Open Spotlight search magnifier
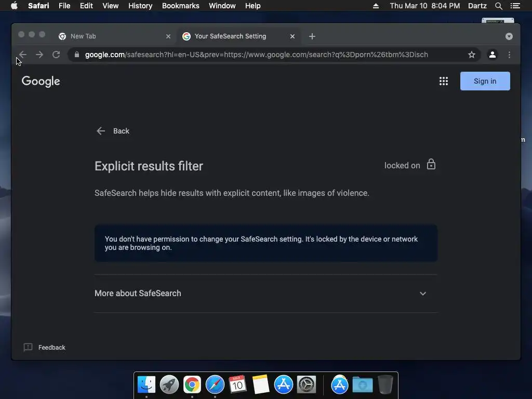 point(498,6)
